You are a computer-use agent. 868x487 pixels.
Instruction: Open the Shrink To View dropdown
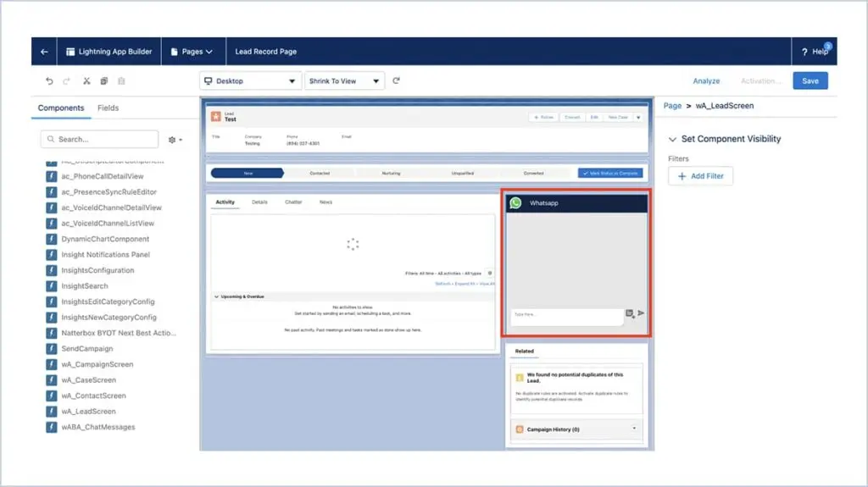coord(344,80)
